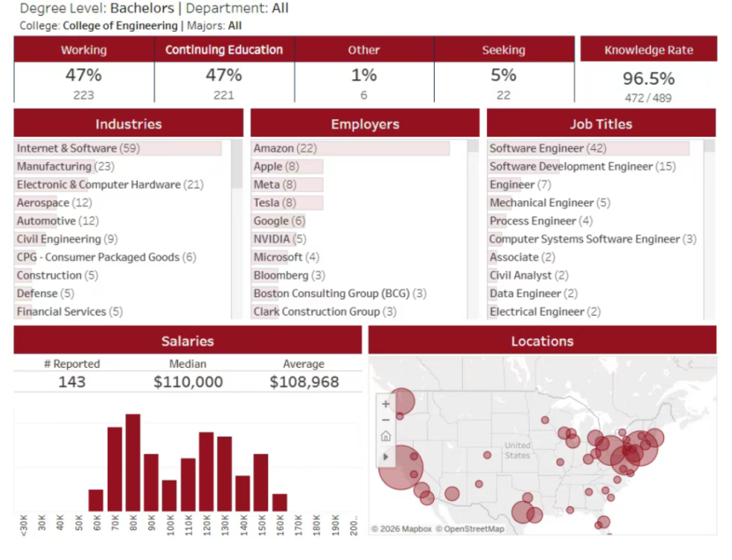Zoom in on the Locations map
The image size is (732, 560).
click(x=385, y=404)
